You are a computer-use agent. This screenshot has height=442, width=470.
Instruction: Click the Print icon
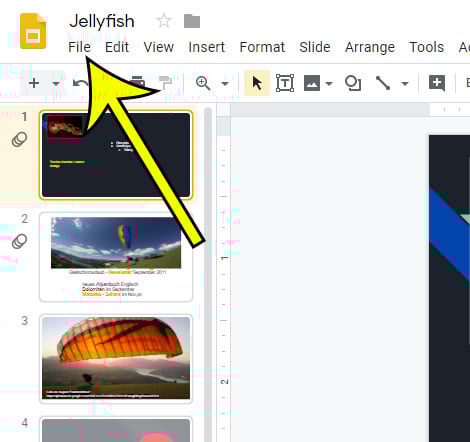pyautogui.click(x=137, y=82)
